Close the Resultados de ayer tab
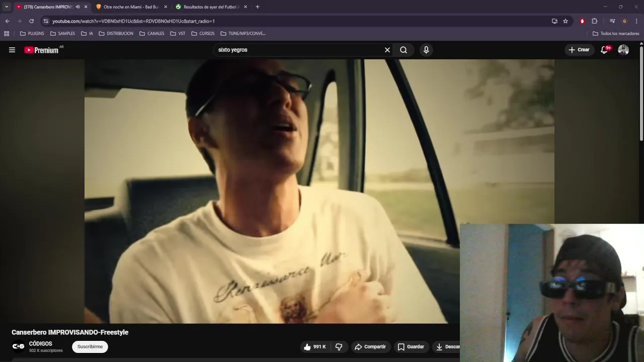Image resolution: width=644 pixels, height=362 pixels. pyautogui.click(x=245, y=7)
